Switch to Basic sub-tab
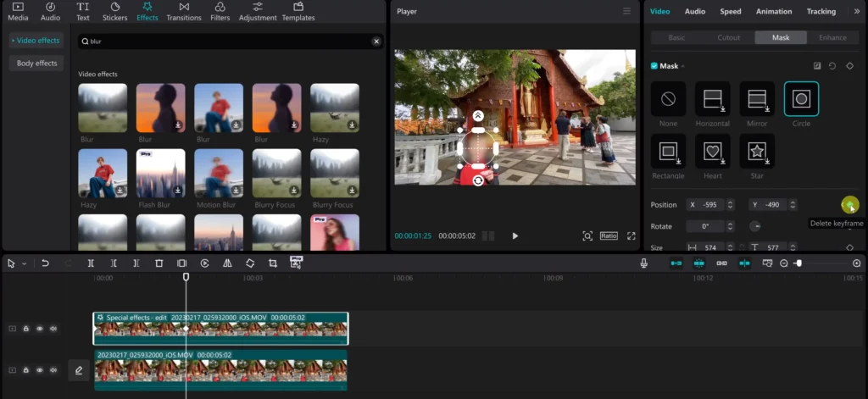Screen dimensions: 868x399 (676, 37)
